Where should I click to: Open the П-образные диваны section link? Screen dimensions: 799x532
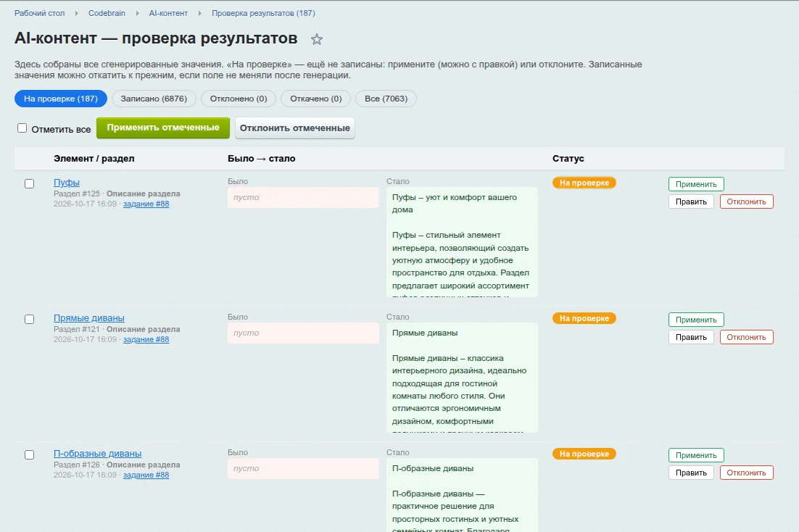tap(97, 454)
